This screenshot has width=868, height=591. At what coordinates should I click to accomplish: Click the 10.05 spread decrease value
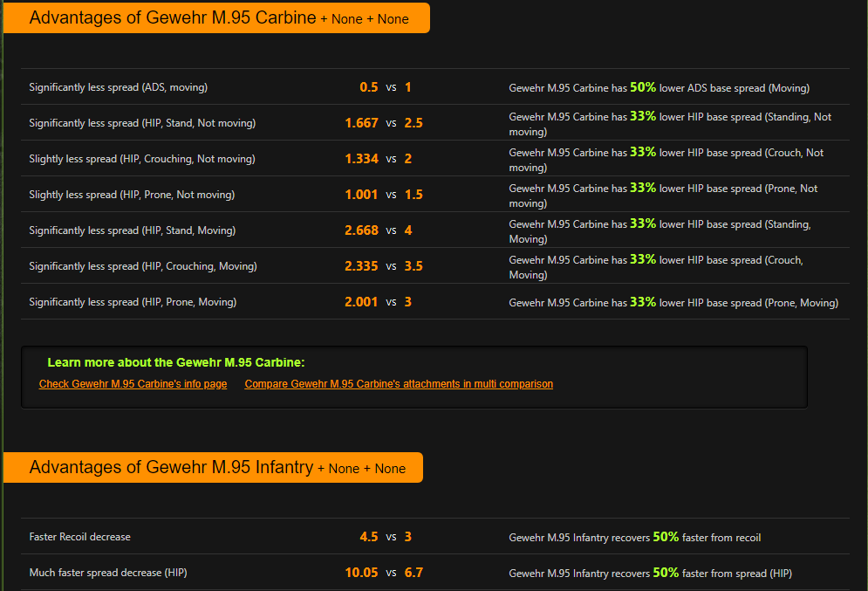(x=361, y=573)
